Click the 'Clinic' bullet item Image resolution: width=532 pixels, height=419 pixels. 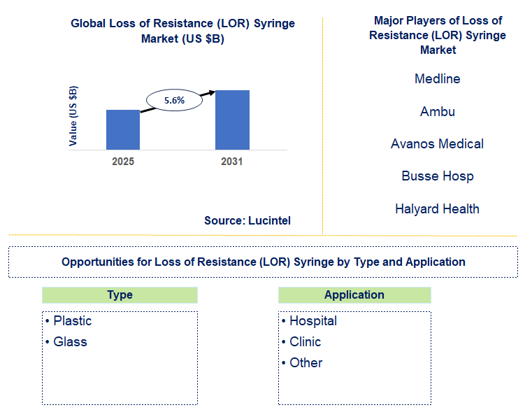tap(301, 342)
